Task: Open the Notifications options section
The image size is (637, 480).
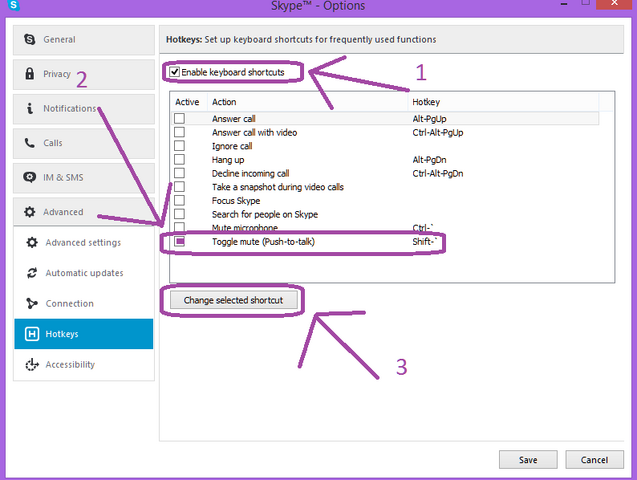Action: tap(84, 109)
